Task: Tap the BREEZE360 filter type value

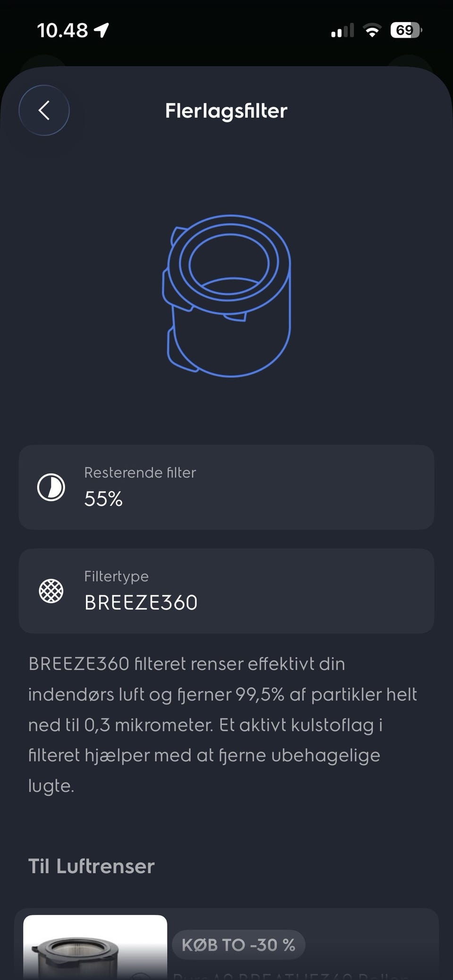Action: click(x=141, y=603)
